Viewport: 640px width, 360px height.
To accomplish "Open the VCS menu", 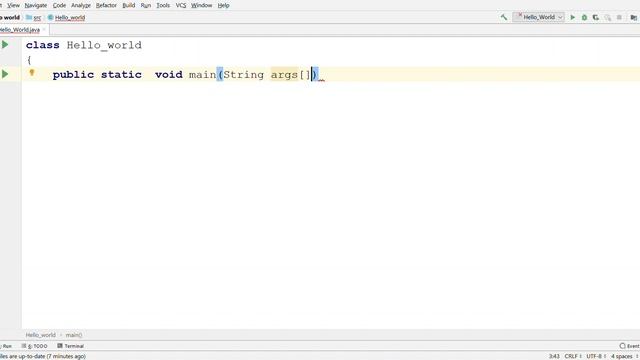I will pos(180,5).
